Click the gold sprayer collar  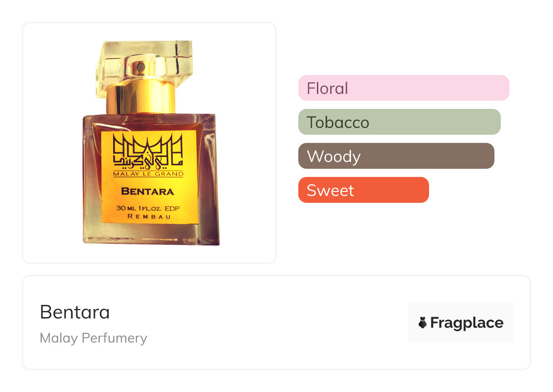click(x=141, y=98)
